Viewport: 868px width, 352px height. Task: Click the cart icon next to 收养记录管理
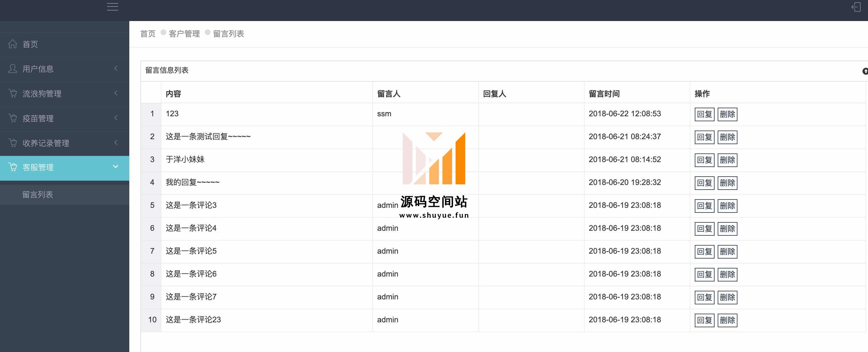[12, 143]
